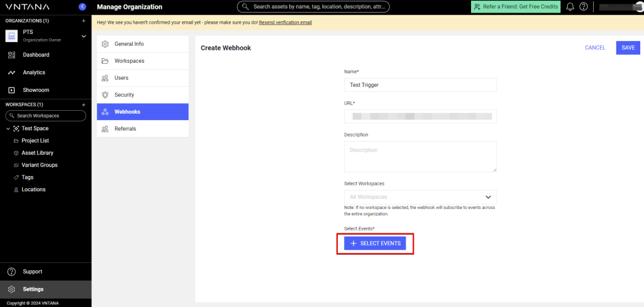Open the All Workspaces dropdown

420,197
